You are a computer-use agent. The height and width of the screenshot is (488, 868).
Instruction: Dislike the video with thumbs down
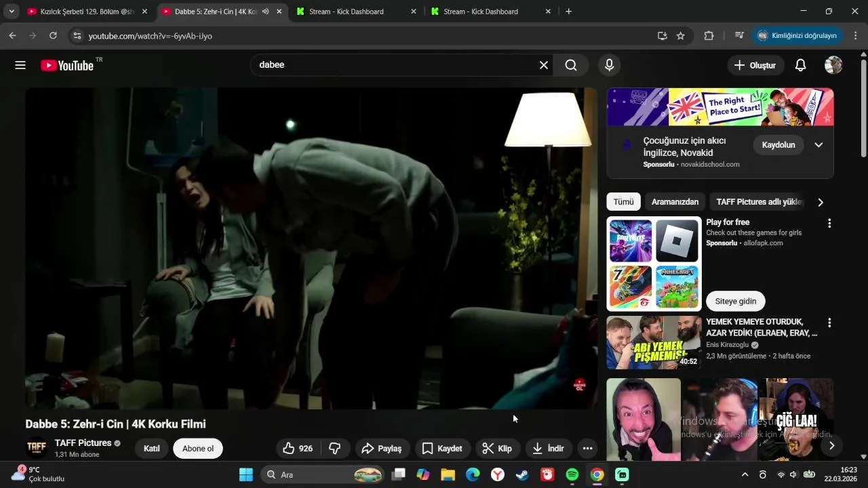tap(335, 448)
